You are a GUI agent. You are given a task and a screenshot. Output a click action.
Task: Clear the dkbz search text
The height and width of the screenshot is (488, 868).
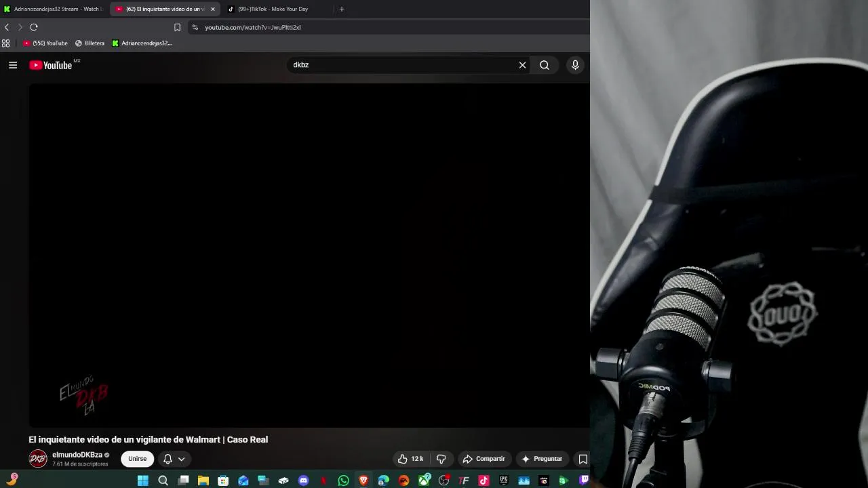(x=522, y=65)
